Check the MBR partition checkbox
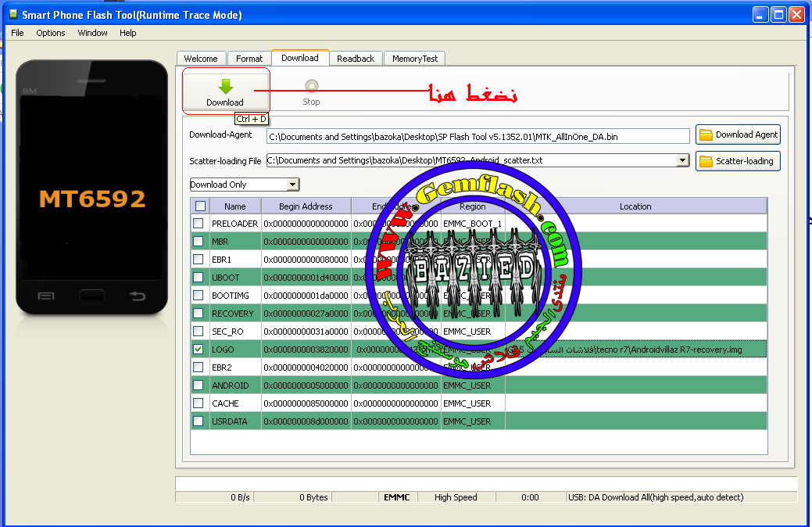812x527 pixels. pos(198,242)
